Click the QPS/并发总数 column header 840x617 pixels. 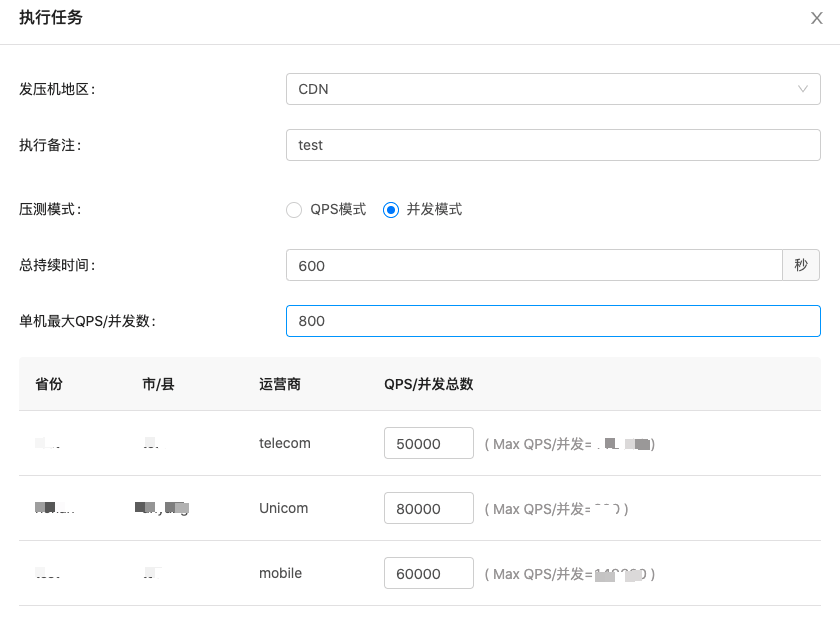(x=428, y=384)
